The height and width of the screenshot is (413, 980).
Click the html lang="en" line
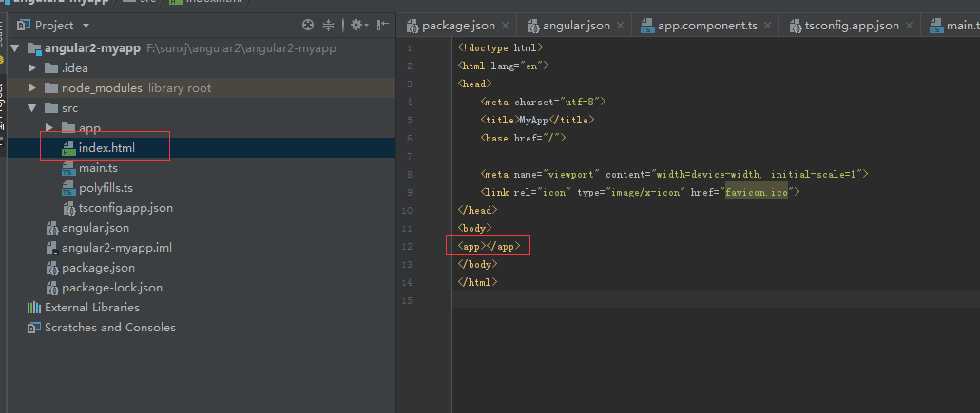pos(503,66)
